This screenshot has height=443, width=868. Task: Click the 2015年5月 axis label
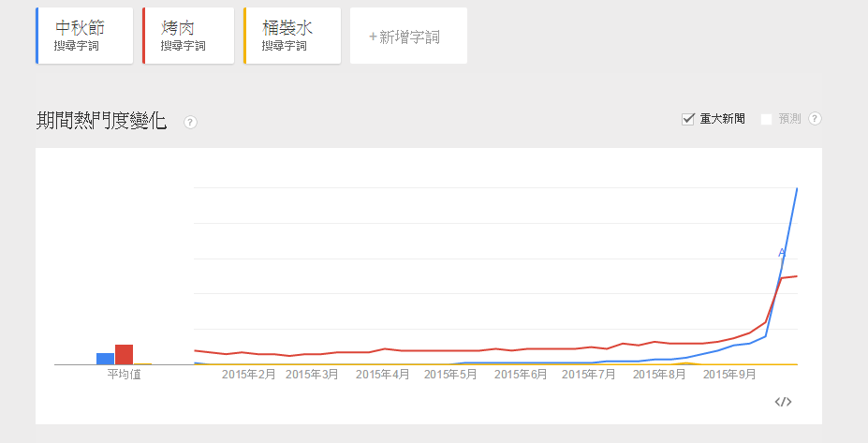point(450,375)
